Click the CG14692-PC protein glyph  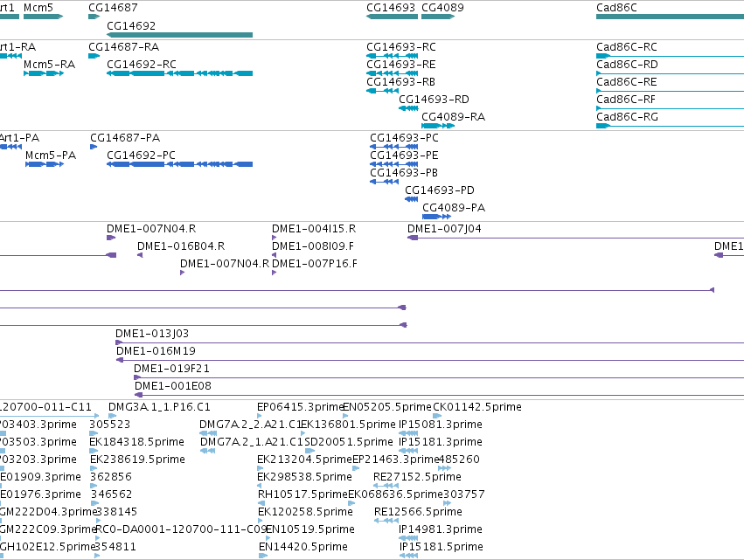tap(179, 164)
